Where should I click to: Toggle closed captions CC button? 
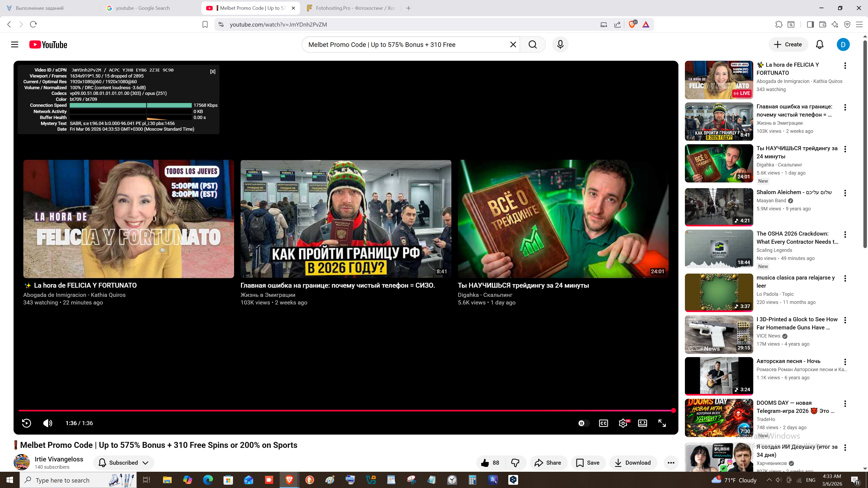click(603, 423)
